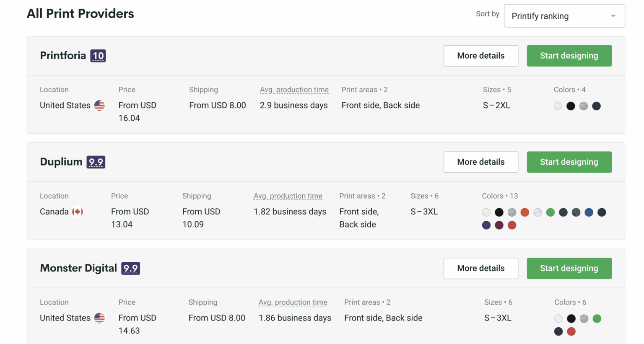Click Duplium's shipping From USD 10.09
The width and height of the screenshot is (644, 344).
tap(201, 218)
